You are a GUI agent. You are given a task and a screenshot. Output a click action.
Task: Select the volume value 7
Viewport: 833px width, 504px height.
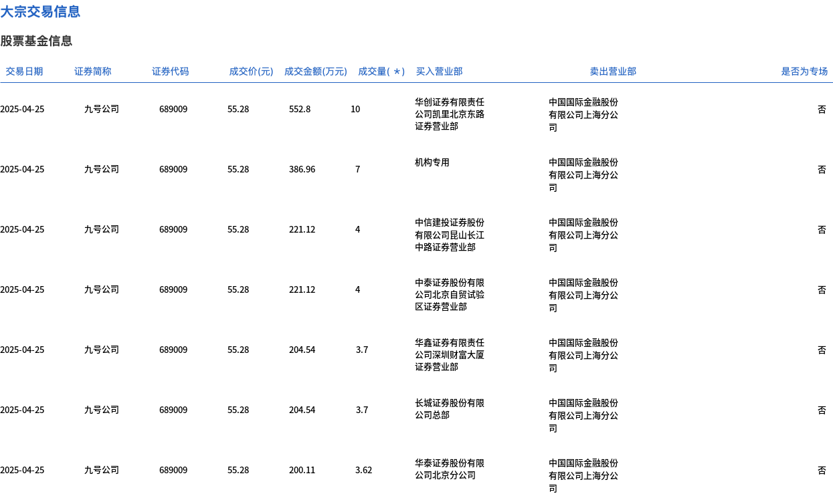click(358, 169)
